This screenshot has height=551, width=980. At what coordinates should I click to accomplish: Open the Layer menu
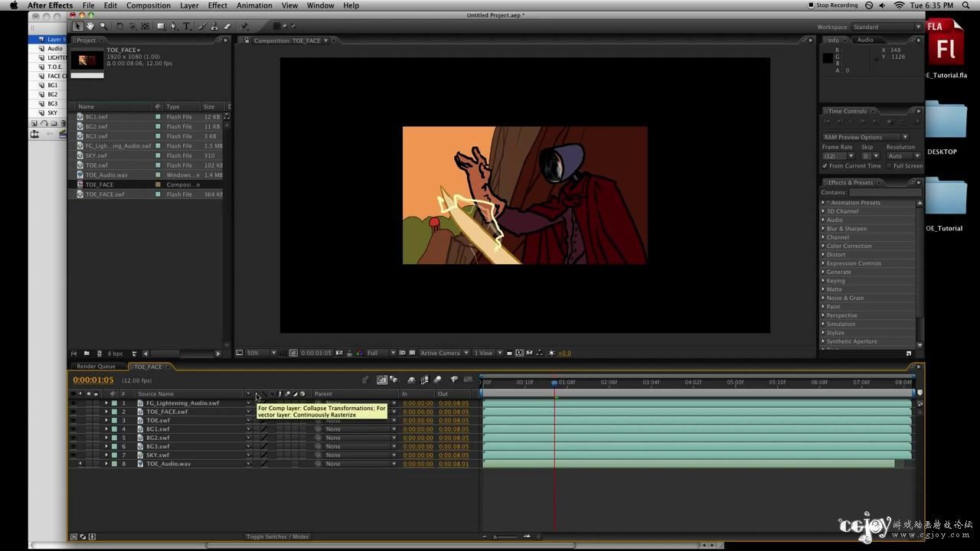(x=189, y=5)
